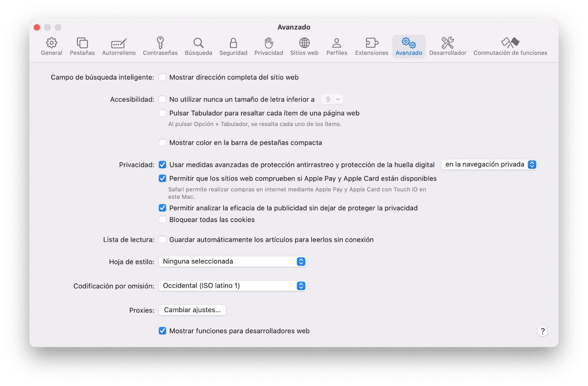The height and width of the screenshot is (386, 588).
Task: Click the help question mark button
Action: tap(543, 331)
